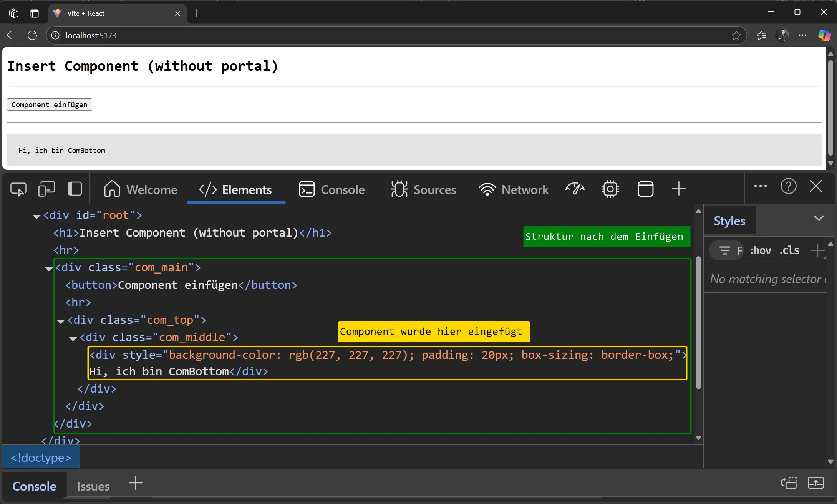Select the inspect element picker icon
This screenshot has height=504, width=837.
tap(18, 189)
